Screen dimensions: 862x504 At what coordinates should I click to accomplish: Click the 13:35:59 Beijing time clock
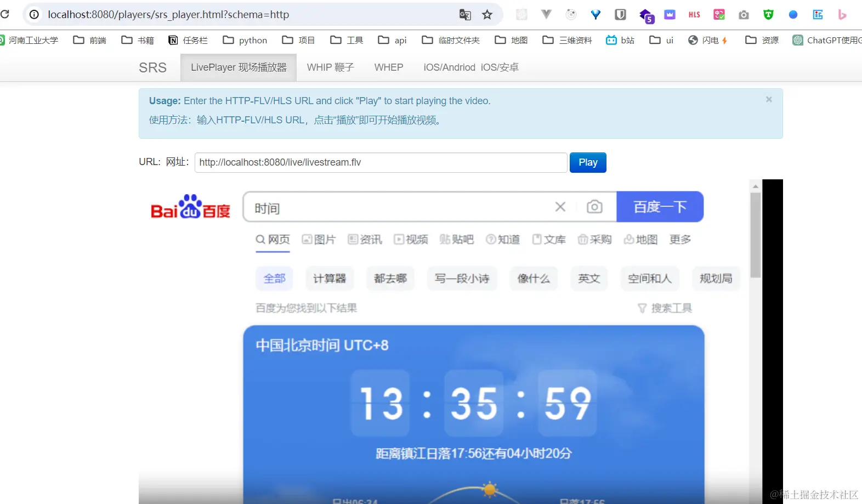pos(474,403)
